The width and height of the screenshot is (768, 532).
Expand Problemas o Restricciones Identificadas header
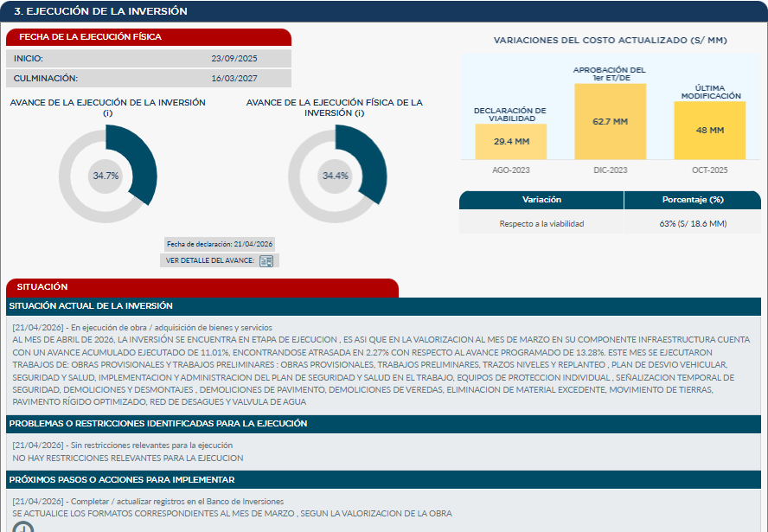click(383, 424)
